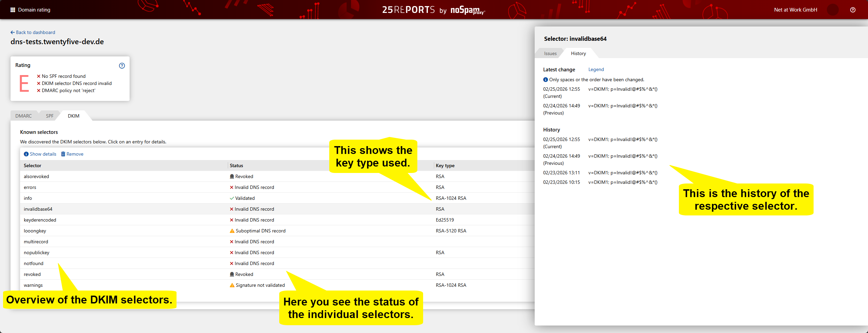The image size is (868, 333).
Task: Click the Remove trash can icon
Action: 63,154
